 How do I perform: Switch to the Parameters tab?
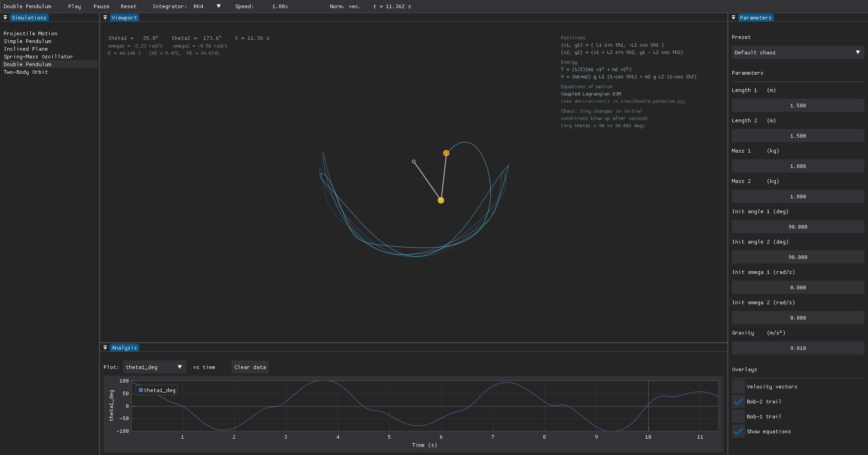(x=756, y=18)
